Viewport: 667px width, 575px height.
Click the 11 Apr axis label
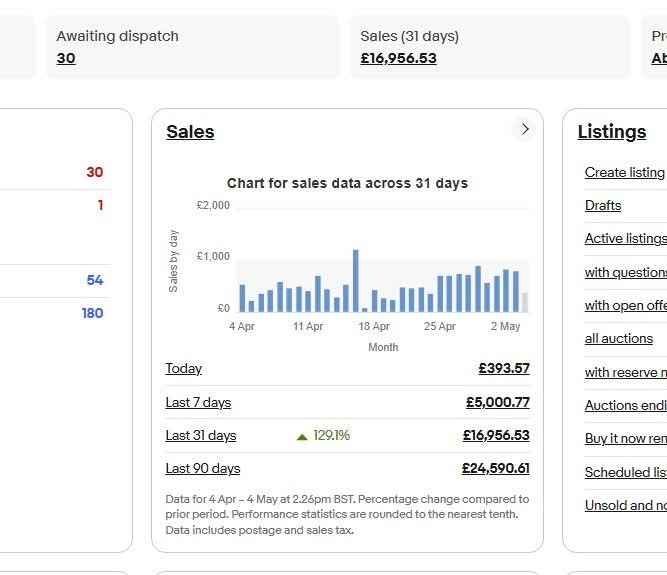point(308,326)
